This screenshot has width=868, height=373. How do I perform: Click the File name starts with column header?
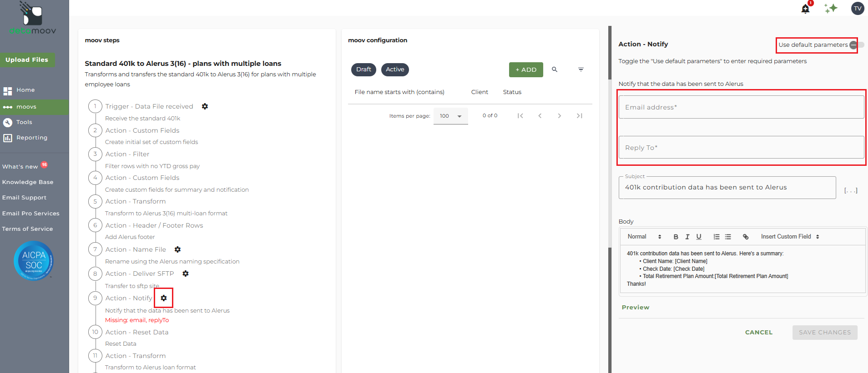point(399,92)
